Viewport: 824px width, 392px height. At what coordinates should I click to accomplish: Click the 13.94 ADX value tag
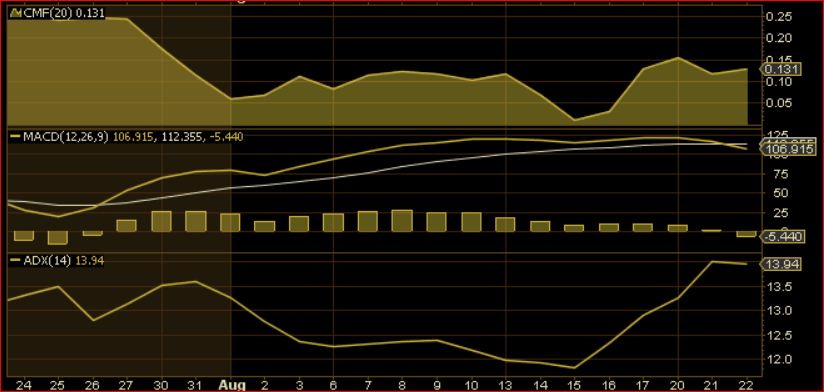(x=781, y=264)
